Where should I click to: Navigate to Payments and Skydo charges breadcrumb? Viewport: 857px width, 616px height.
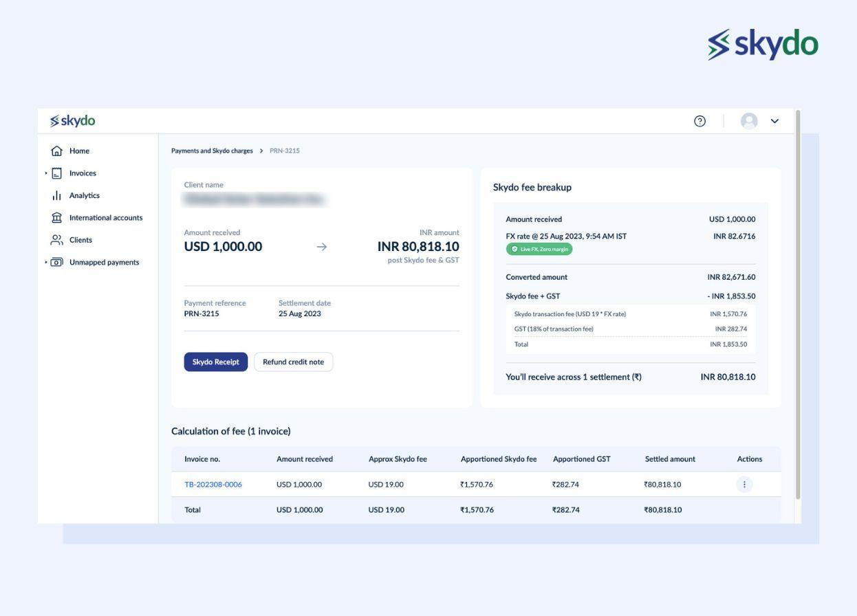[x=211, y=150]
